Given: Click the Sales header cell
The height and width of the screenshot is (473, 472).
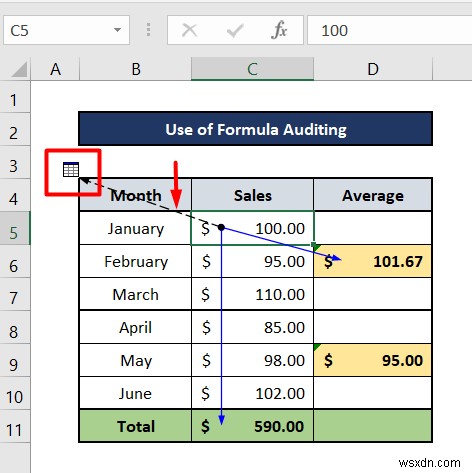Looking at the screenshot, I should (252, 195).
